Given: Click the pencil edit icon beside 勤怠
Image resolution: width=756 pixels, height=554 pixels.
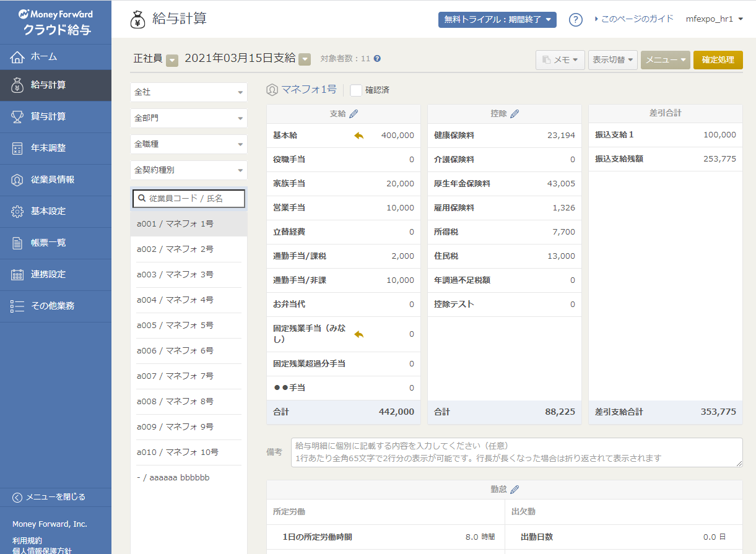Looking at the screenshot, I should pyautogui.click(x=515, y=490).
